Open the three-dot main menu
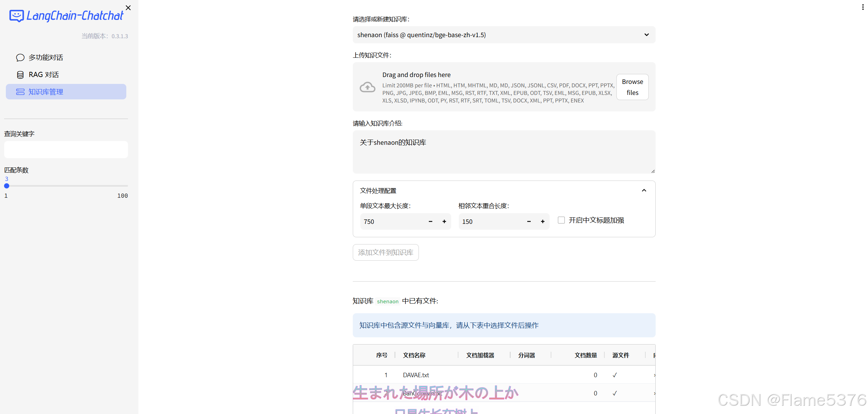868x414 pixels. pos(863,7)
